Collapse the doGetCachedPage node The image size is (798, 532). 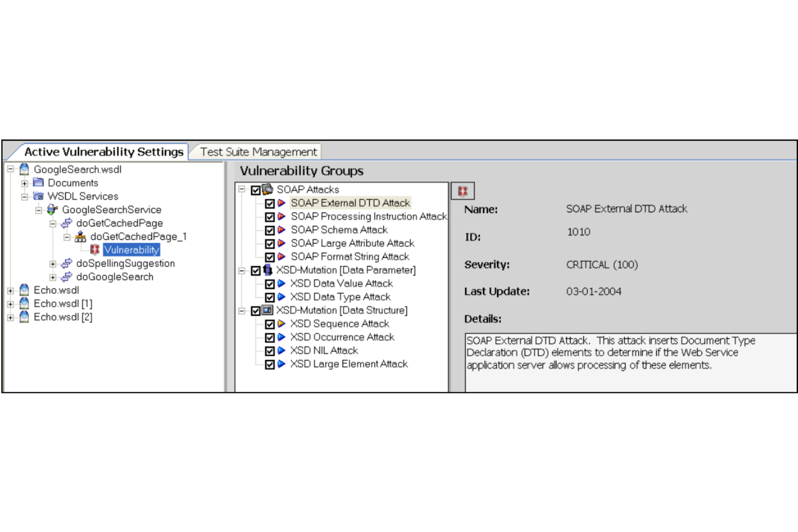pyautogui.click(x=52, y=224)
